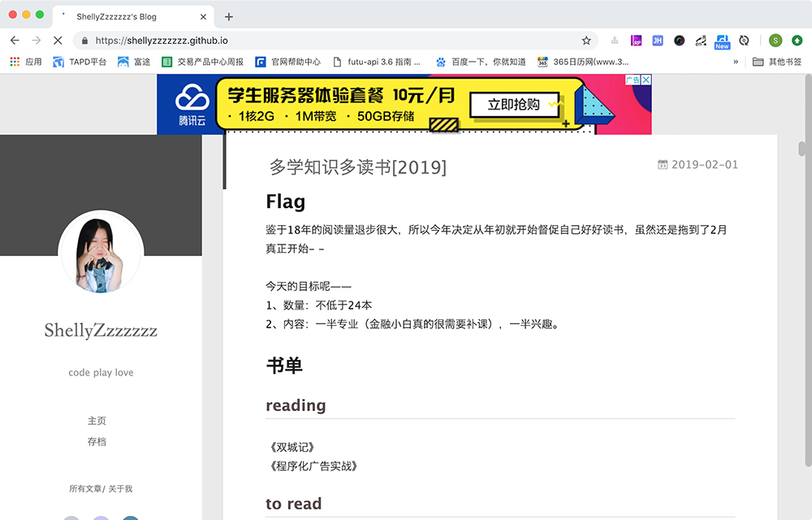Click the 书单 heading

coord(283,366)
